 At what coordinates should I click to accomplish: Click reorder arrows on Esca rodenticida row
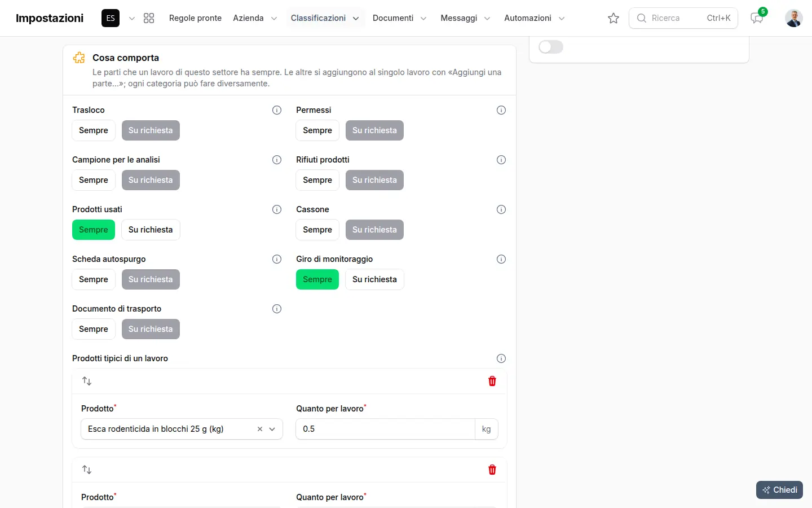87,381
